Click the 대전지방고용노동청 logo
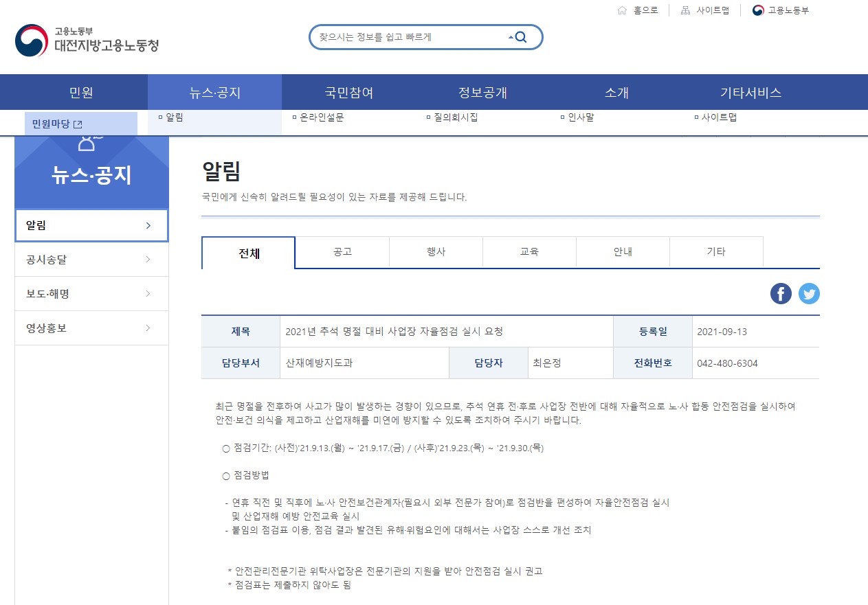Screen dimensions: 868x605 [x=87, y=40]
